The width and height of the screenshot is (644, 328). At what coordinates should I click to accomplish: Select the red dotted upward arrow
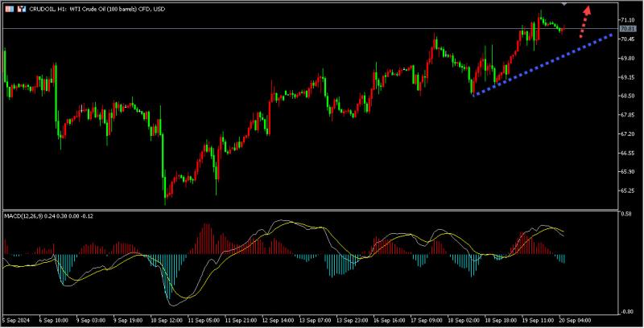pyautogui.click(x=585, y=22)
